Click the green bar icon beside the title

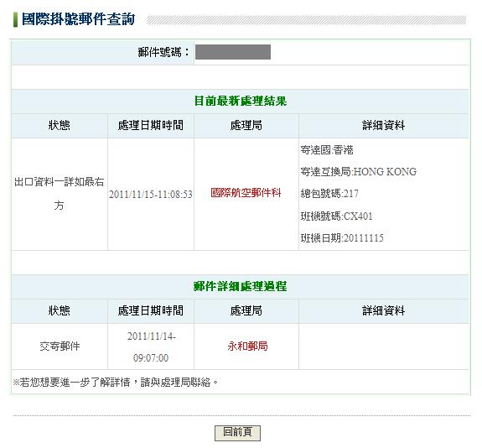15,19
